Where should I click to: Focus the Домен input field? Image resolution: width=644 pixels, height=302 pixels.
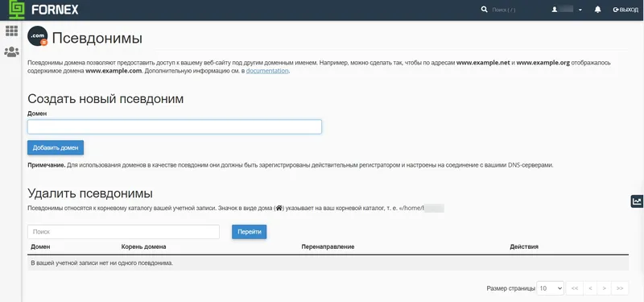[175, 127]
